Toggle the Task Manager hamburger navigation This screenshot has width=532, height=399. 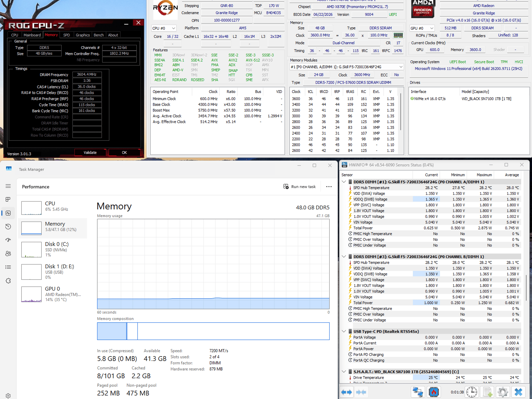coord(8,186)
